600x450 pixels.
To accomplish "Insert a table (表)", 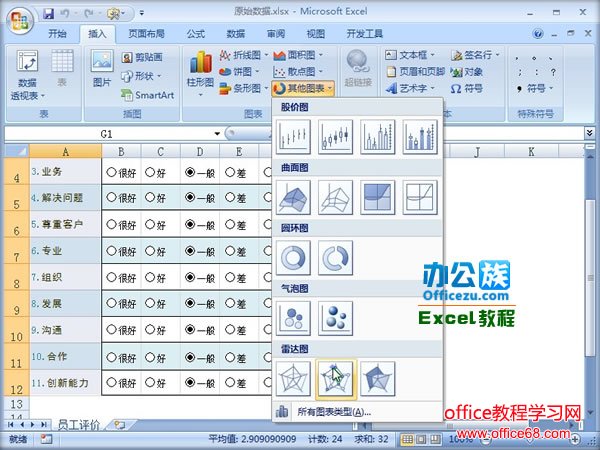I will (x=62, y=68).
